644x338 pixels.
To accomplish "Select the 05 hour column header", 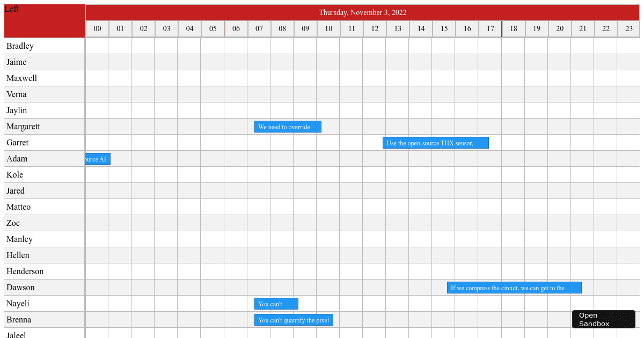I will (x=213, y=29).
